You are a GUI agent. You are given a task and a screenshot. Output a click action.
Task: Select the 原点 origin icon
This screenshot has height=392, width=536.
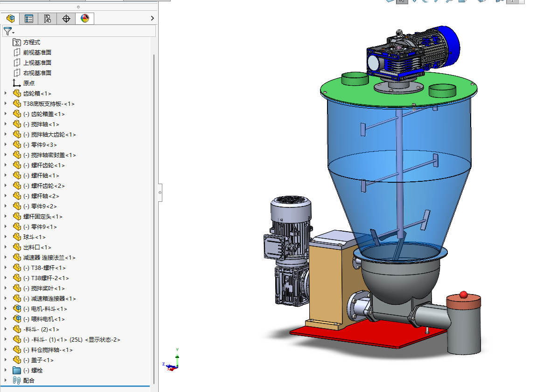click(16, 83)
